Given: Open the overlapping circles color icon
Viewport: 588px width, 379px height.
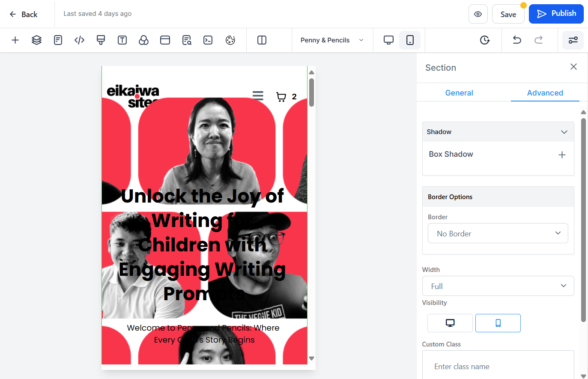Looking at the screenshot, I should point(143,40).
